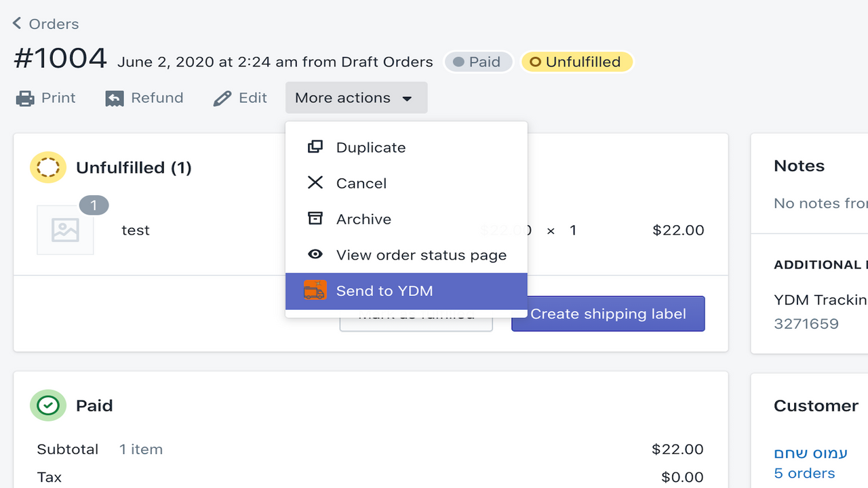The width and height of the screenshot is (868, 488).
Task: Choose View order status page
Action: point(406,255)
